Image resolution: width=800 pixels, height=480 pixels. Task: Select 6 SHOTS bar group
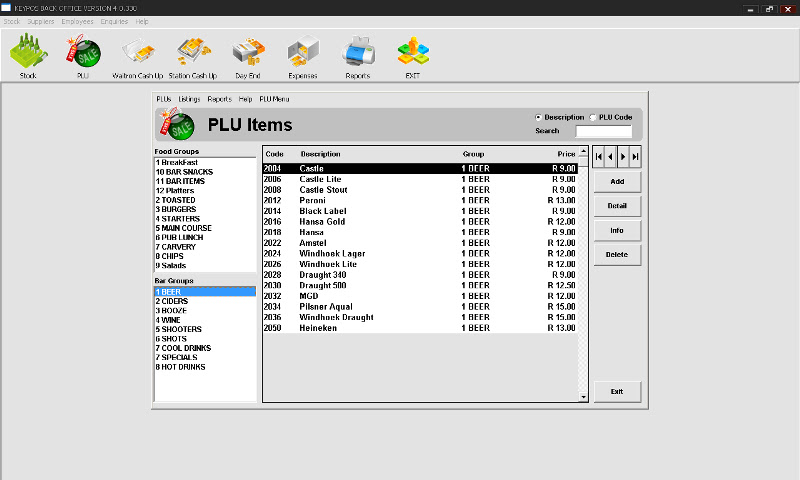[205, 339]
